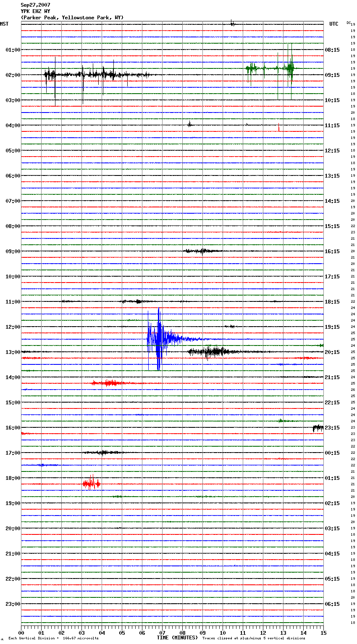Select the 02:00 MST row label
Image resolution: width=357 pixels, height=644 pixels.
click(x=13, y=75)
